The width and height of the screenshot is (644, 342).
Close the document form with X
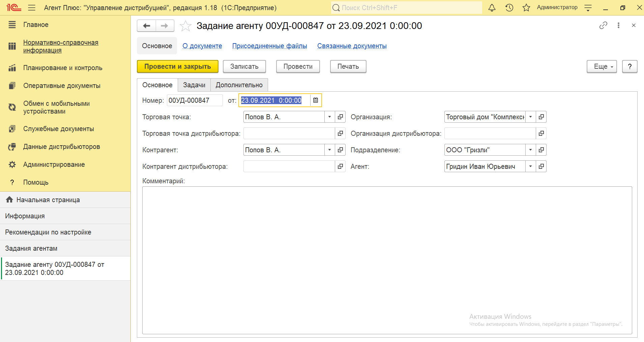coord(634,25)
